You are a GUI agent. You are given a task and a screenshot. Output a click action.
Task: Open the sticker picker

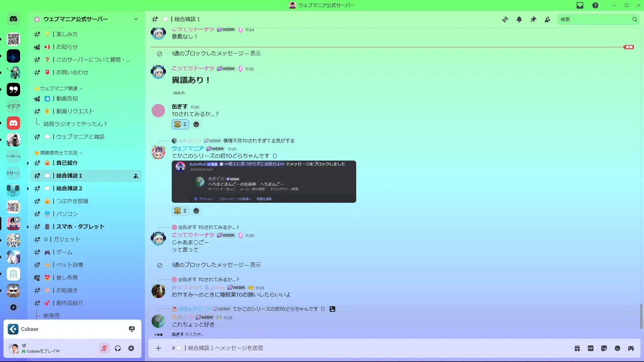[x=604, y=348]
